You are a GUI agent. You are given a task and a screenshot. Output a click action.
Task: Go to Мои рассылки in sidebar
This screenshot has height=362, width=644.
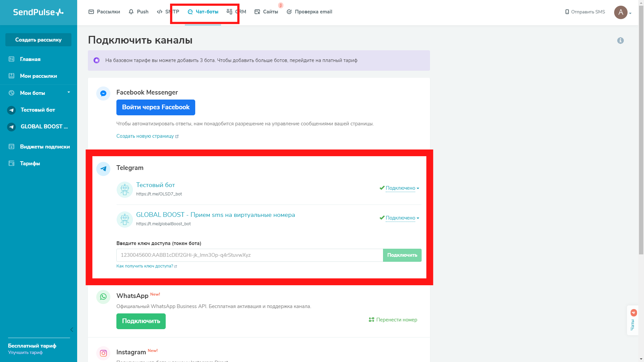click(39, 76)
